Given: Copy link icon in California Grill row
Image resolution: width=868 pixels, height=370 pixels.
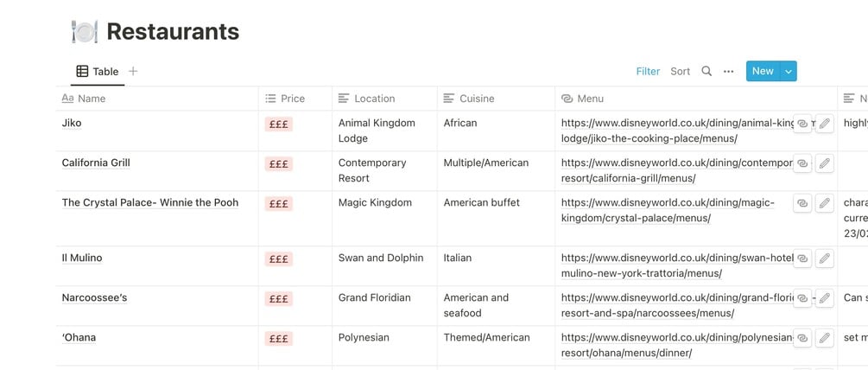Looking at the screenshot, I should [802, 163].
